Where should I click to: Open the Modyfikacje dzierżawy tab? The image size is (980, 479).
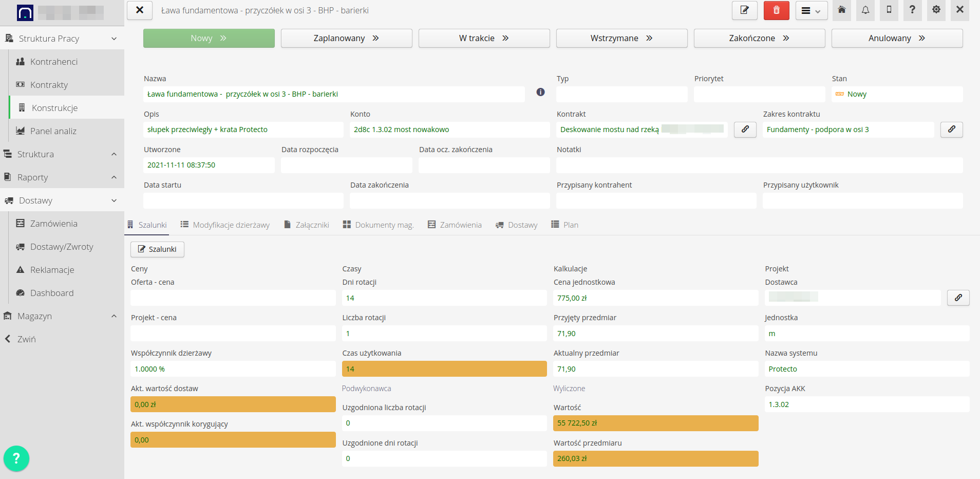(x=225, y=225)
